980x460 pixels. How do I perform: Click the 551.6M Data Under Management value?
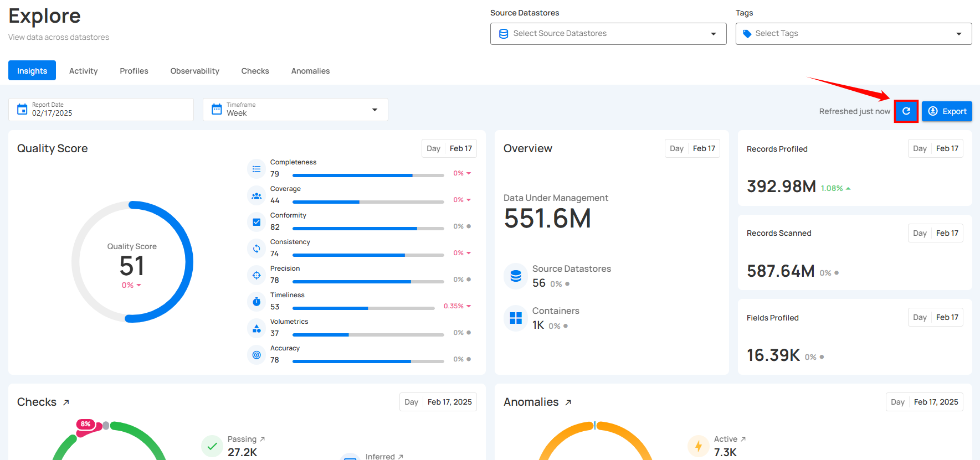547,218
